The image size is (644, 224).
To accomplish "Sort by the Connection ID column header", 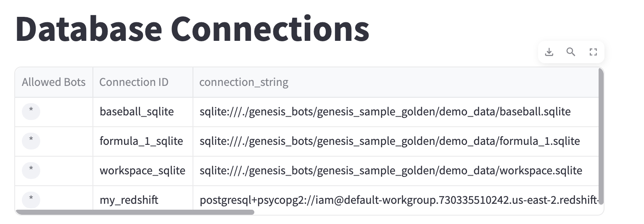I will coord(134,82).
